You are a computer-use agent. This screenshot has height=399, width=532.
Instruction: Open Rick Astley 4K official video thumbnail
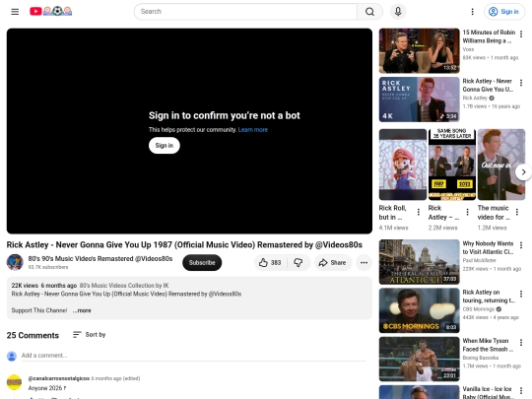[x=419, y=100]
